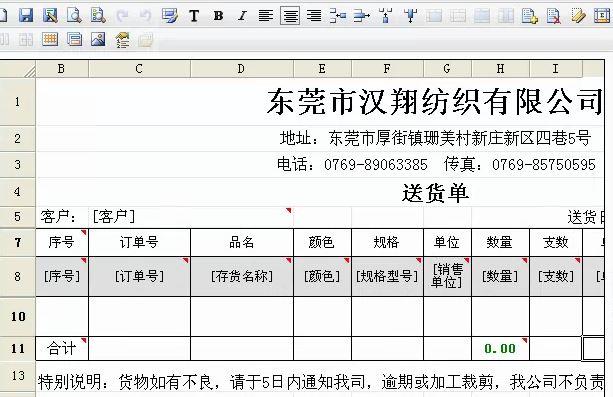613x397 pixels.
Task: Align cell text to the left
Action: [x=266, y=16]
